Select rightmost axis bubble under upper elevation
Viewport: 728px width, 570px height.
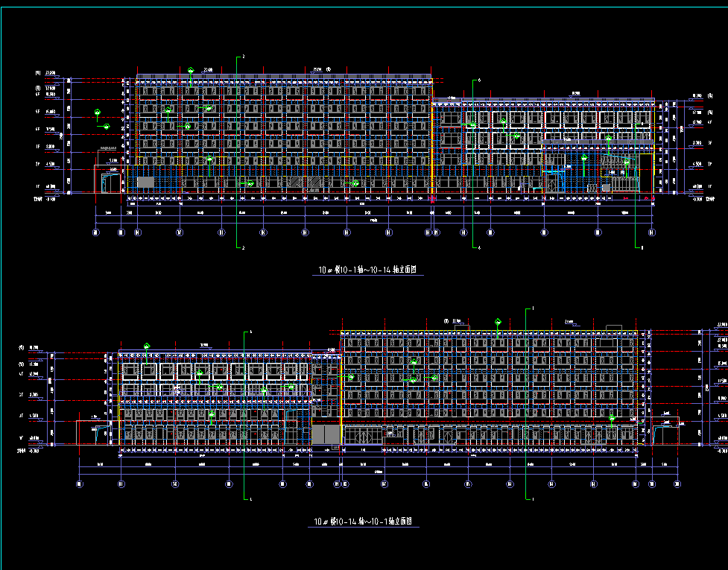coord(652,232)
